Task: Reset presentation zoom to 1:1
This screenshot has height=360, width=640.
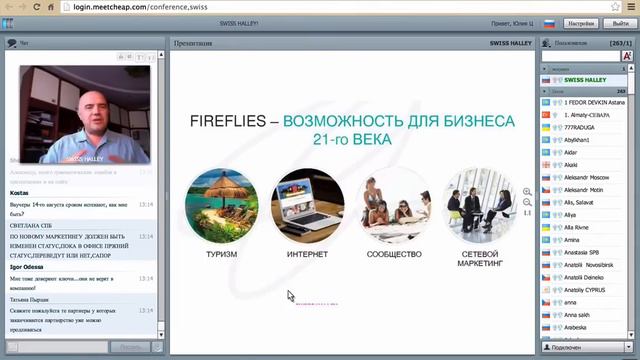Action: [527, 213]
